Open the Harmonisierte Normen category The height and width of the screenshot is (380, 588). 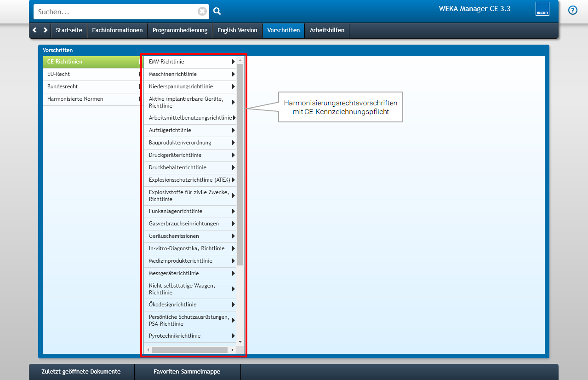(x=92, y=99)
